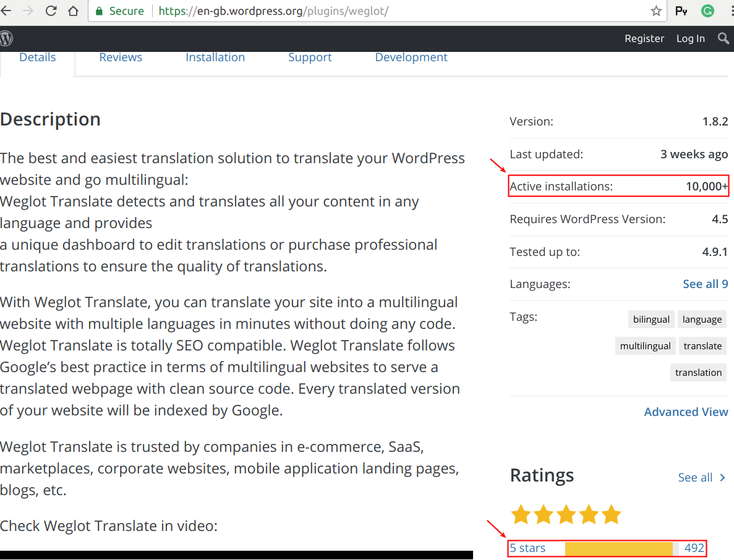
Task: Open the Grammarly extension icon
Action: [707, 11]
